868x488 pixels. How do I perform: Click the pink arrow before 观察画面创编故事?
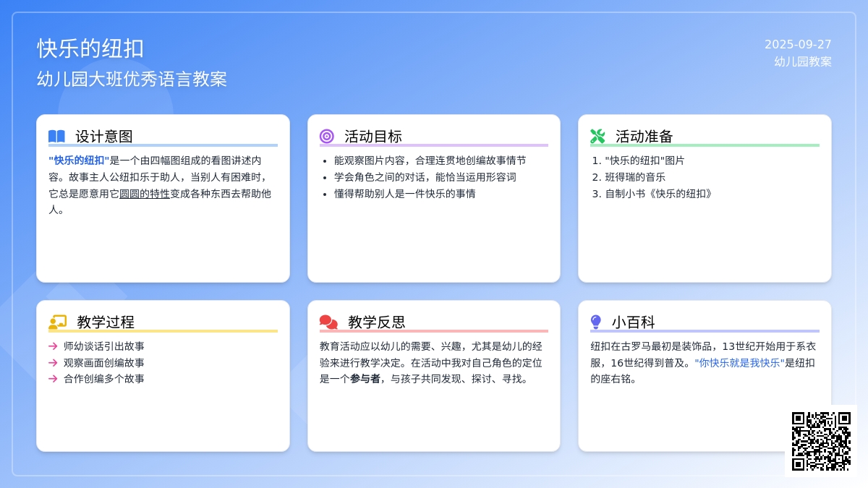[53, 363]
